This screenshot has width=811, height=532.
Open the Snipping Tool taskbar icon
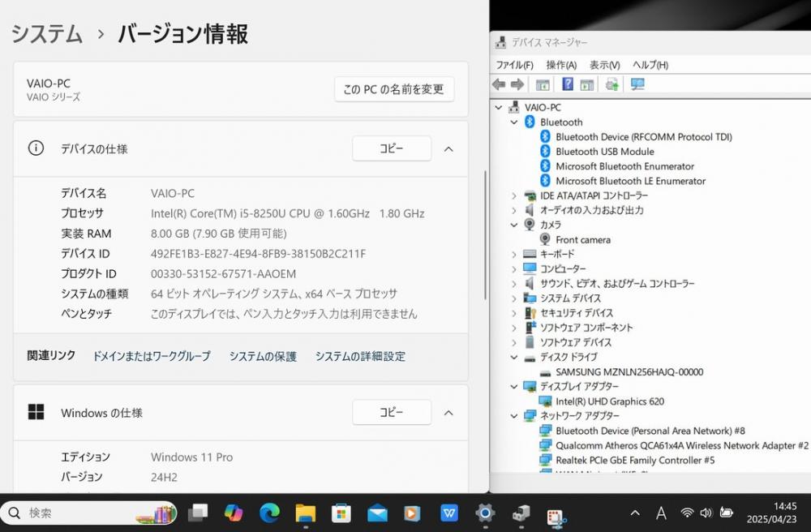pos(556,517)
